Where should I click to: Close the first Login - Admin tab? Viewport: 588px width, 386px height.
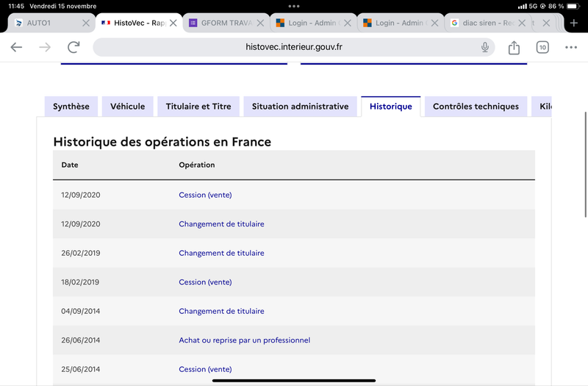coord(348,23)
